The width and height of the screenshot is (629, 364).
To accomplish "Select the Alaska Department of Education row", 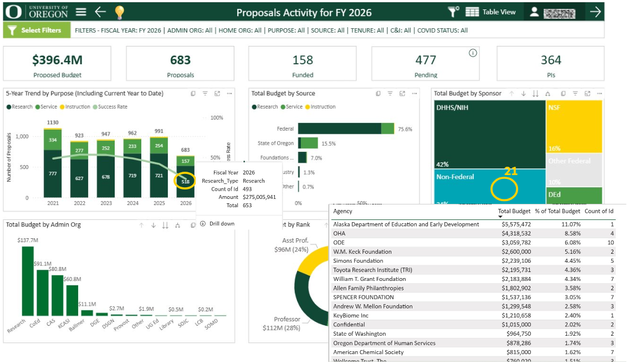I will (474, 224).
